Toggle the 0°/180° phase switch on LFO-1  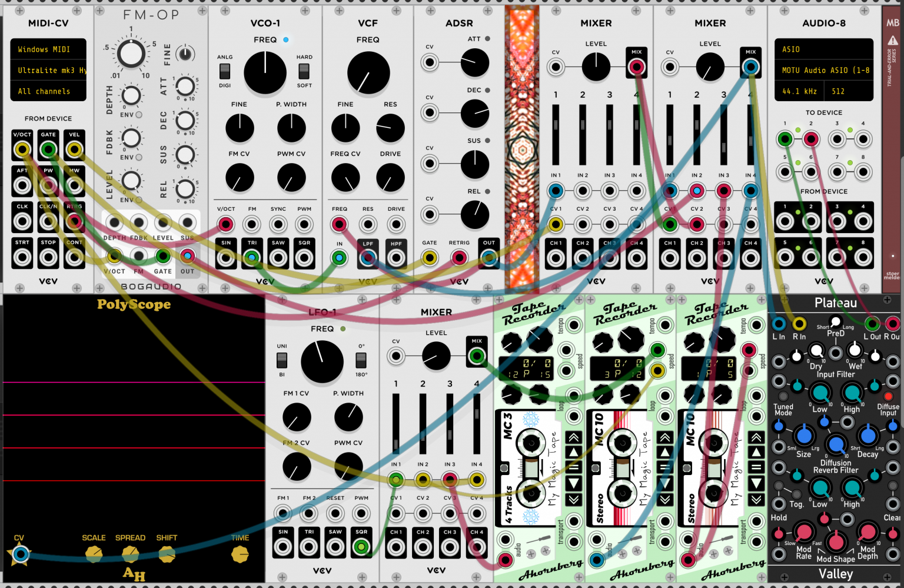pos(361,360)
